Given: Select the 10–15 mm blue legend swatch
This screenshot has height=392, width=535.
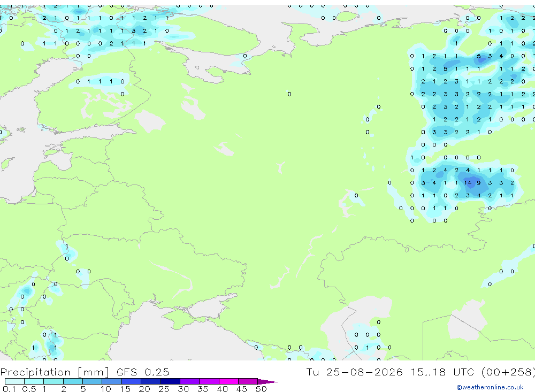Looking at the screenshot, I should coord(112,381).
